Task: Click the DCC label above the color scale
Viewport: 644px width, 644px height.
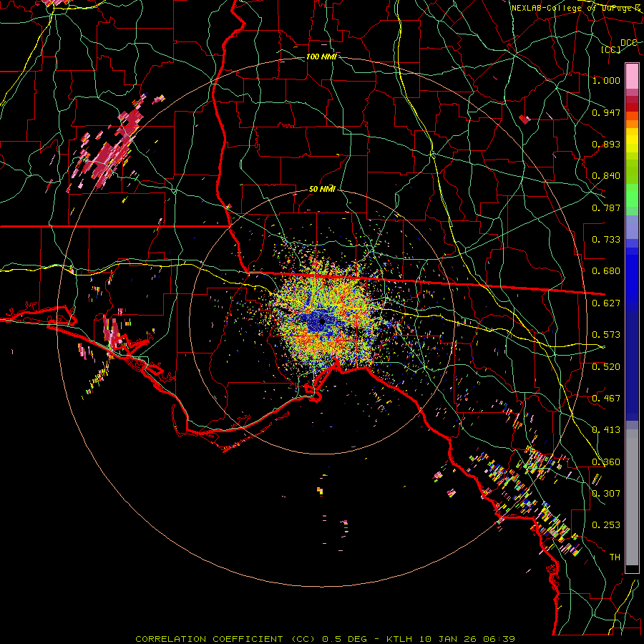Action: (628, 43)
